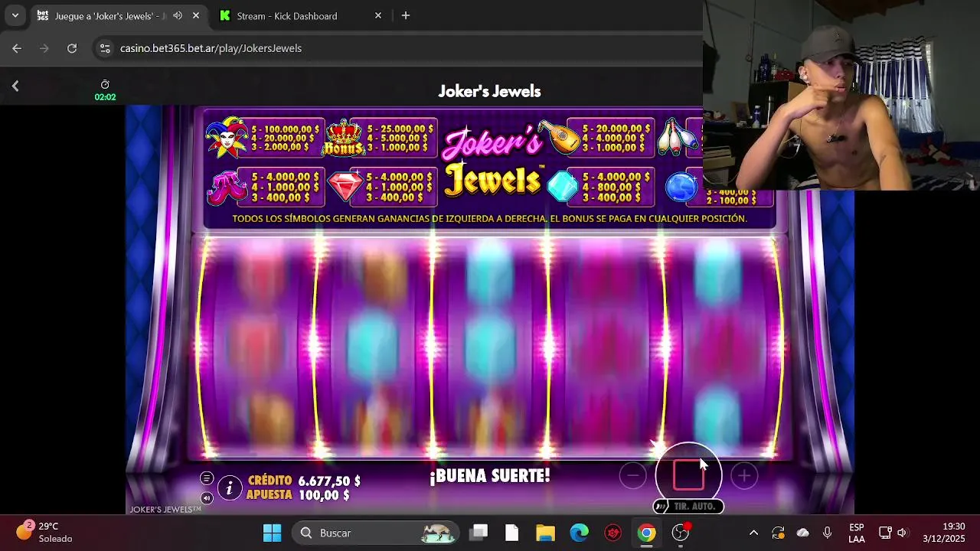The height and width of the screenshot is (551, 980).
Task: Open File Explorer on taskbar
Action: pyautogui.click(x=545, y=533)
